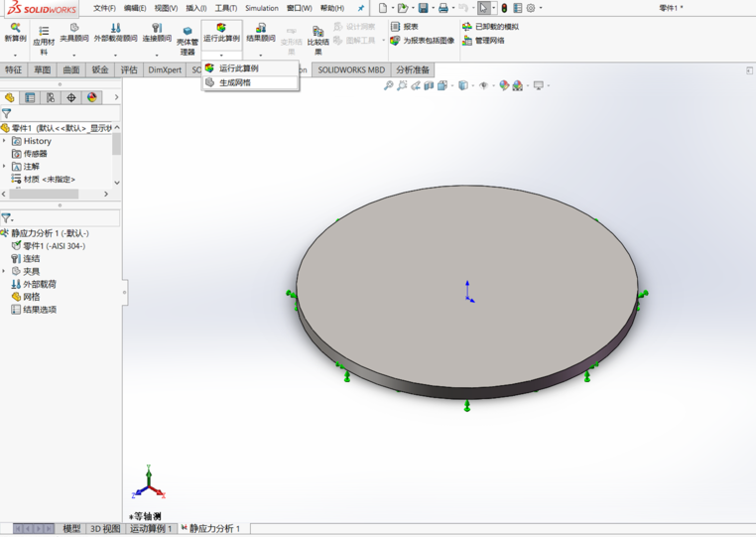Click the Section View icon
The image size is (756, 537).
429,85
